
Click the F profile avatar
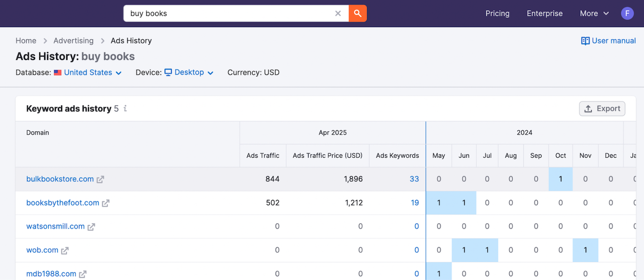tap(628, 13)
